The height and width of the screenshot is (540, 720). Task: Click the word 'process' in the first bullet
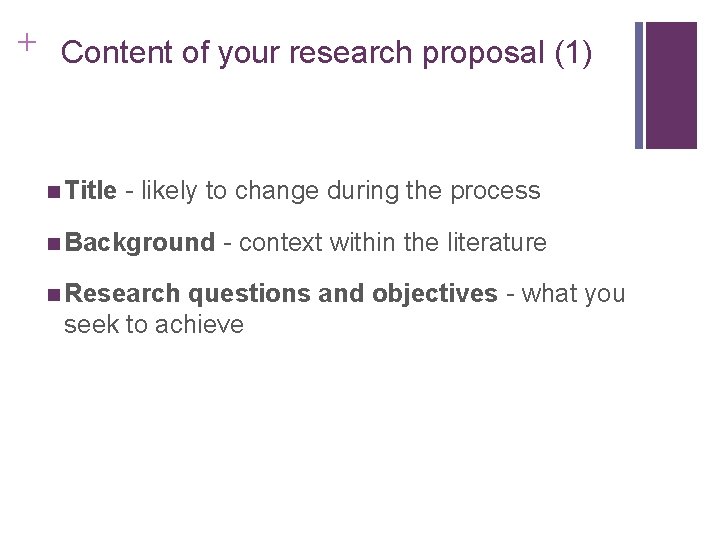pos(495,192)
